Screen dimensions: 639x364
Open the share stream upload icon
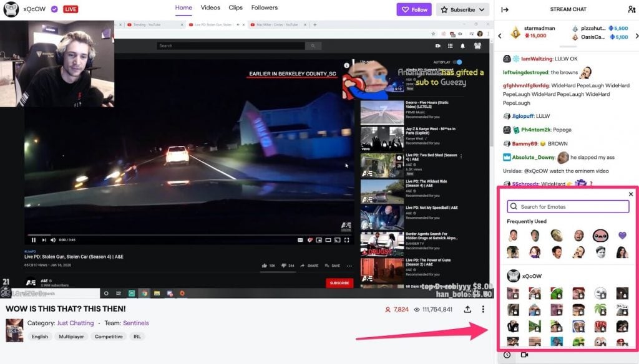tap(467, 309)
